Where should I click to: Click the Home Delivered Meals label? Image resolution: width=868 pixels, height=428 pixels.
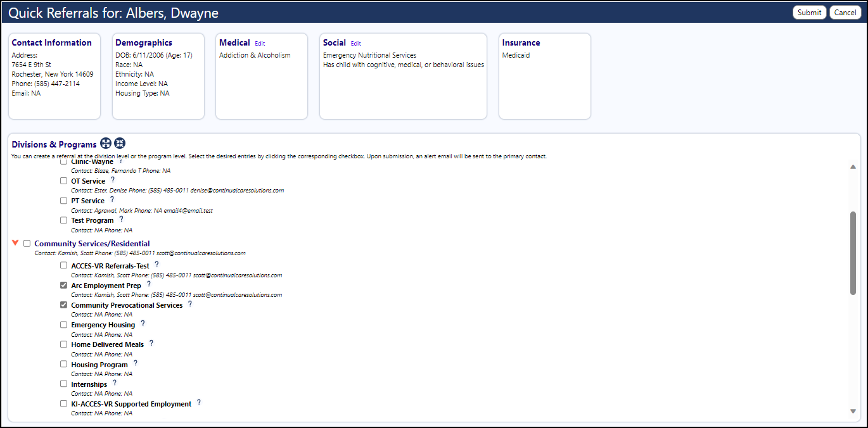click(108, 345)
